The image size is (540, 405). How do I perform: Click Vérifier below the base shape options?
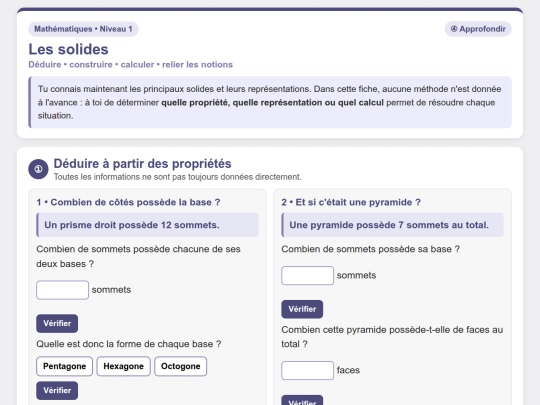[57, 391]
